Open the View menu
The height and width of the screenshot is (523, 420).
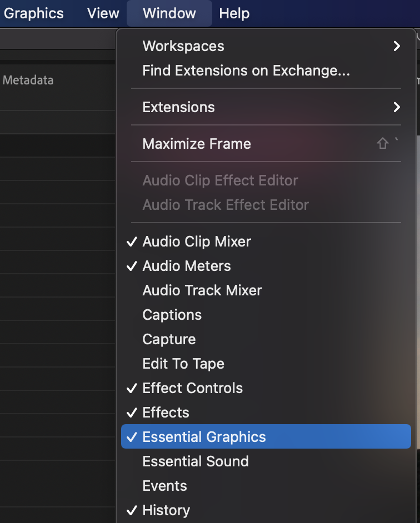tap(103, 13)
